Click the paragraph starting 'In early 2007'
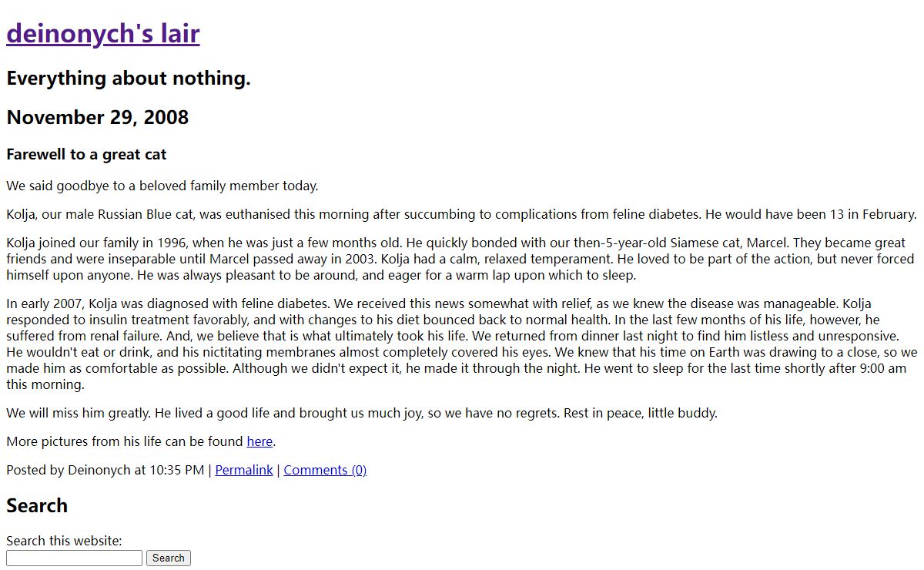Viewport: 924px width, 570px height. point(461,344)
